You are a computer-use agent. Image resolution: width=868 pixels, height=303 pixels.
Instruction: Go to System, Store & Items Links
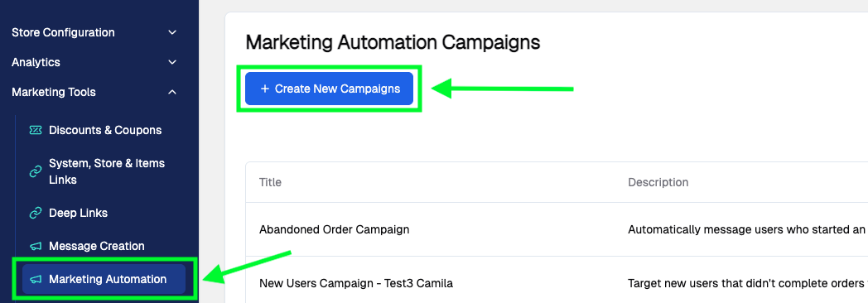pos(107,171)
